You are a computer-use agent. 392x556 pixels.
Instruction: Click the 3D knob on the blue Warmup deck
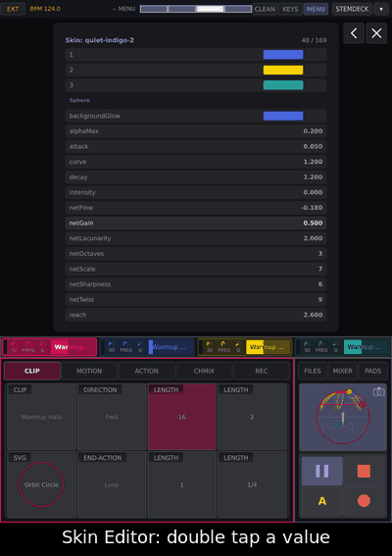[112, 344]
